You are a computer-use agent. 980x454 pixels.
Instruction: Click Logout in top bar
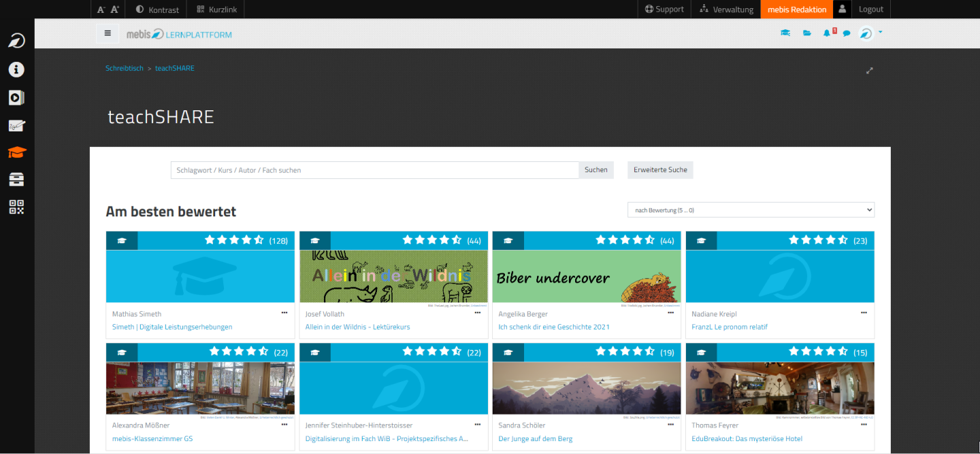pyautogui.click(x=870, y=10)
